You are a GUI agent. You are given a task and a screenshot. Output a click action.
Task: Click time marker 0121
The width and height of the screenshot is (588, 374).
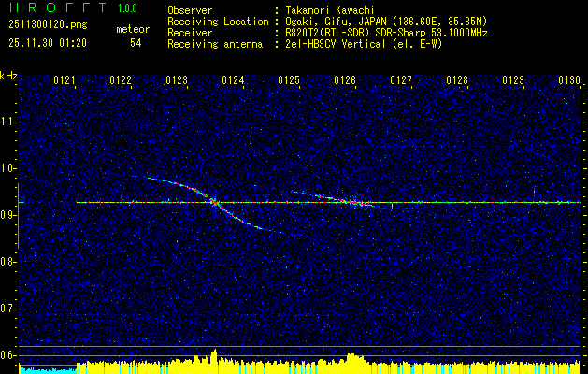click(65, 79)
